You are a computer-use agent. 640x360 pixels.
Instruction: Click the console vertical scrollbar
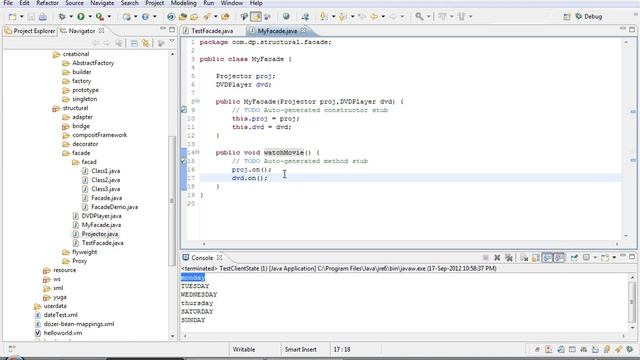coord(632,302)
